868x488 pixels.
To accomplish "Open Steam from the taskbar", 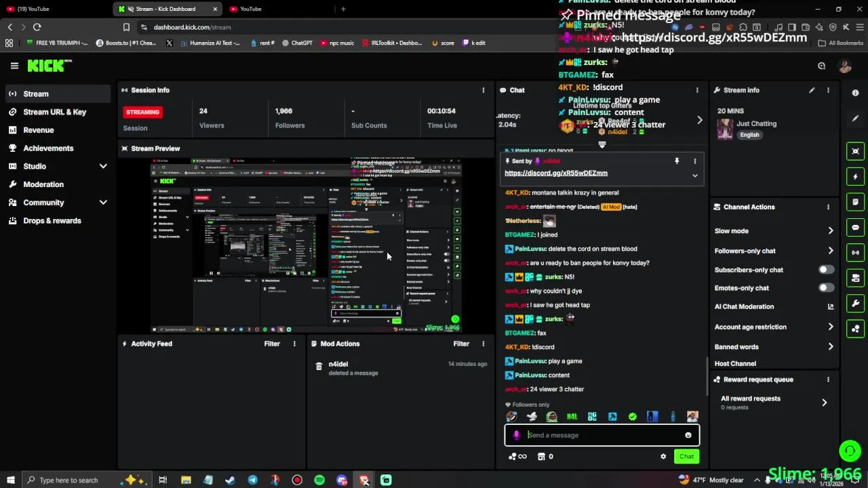I will pyautogui.click(x=230, y=480).
